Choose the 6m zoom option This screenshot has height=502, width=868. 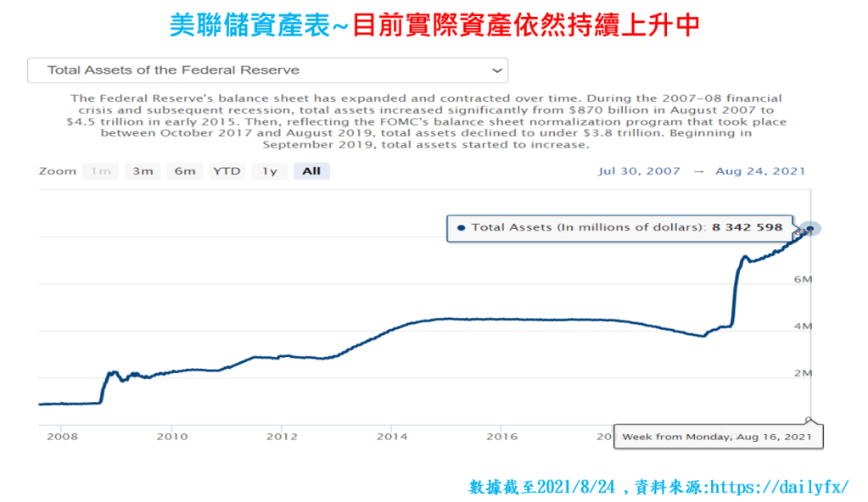pyautogui.click(x=184, y=171)
